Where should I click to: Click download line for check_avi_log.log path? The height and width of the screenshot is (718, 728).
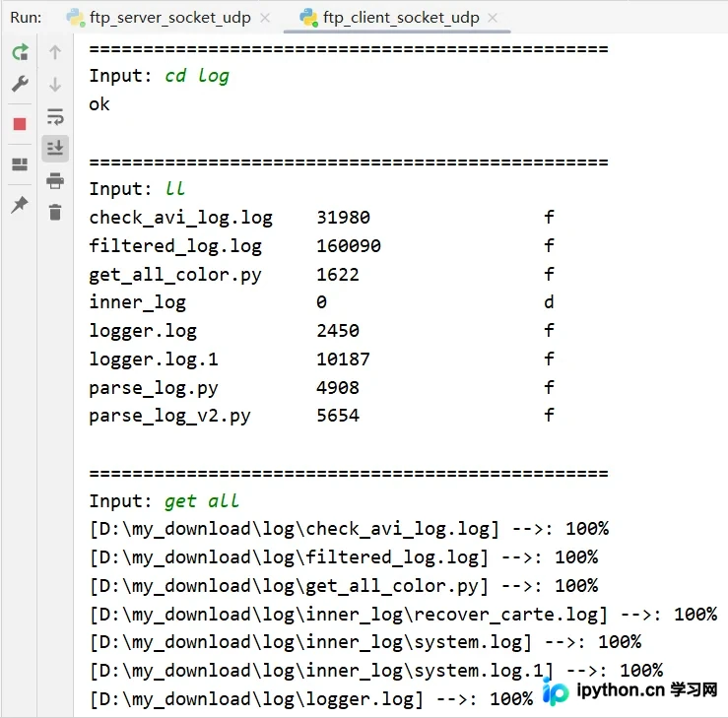(x=349, y=529)
